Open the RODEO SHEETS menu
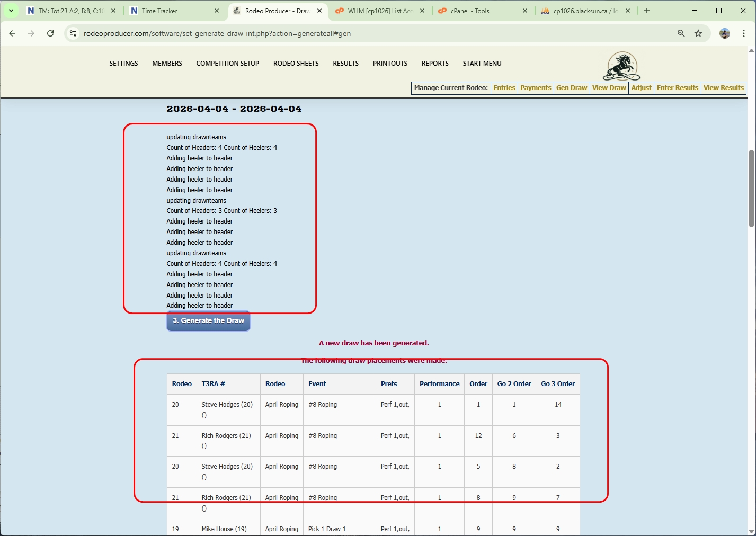 click(296, 64)
